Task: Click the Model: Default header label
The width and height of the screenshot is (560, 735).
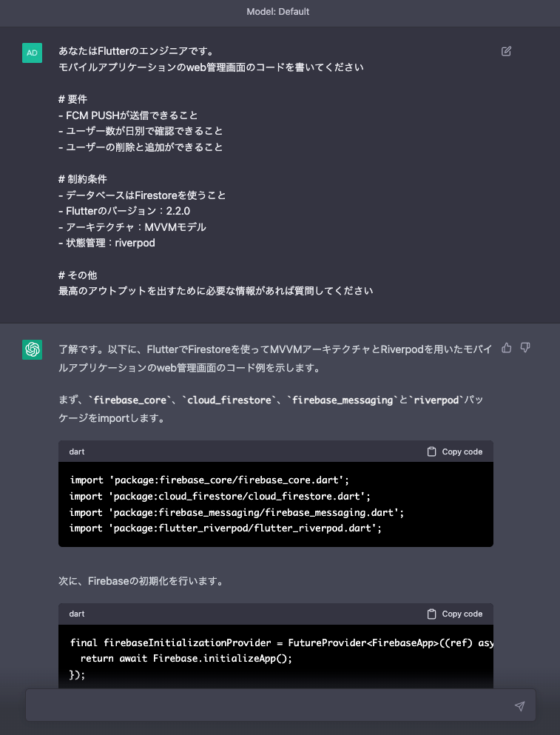Action: 280,12
